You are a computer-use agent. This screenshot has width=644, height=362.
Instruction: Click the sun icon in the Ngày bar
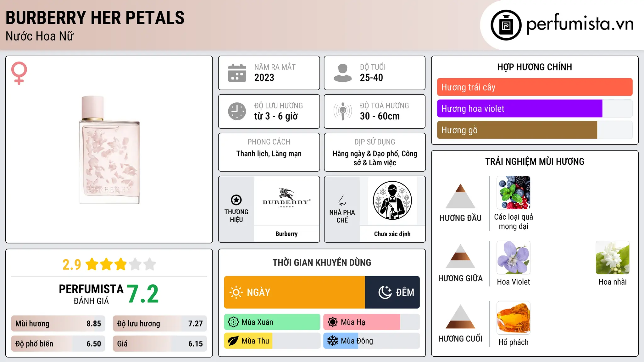click(x=236, y=292)
